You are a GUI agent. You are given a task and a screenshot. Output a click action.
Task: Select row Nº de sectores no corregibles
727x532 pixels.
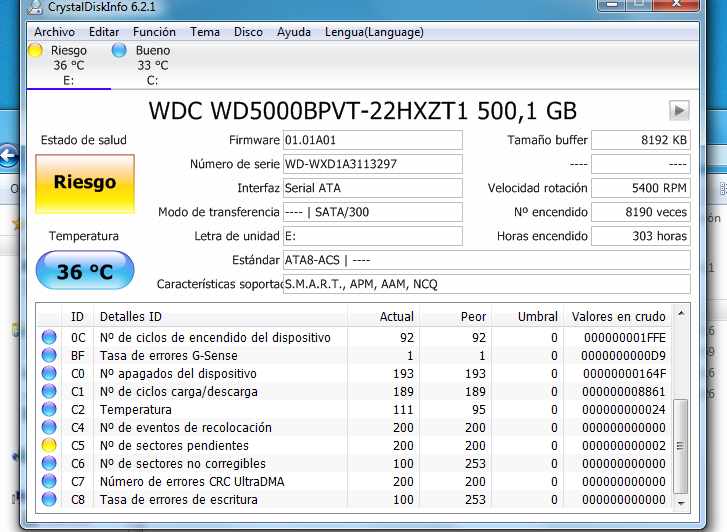point(355,463)
